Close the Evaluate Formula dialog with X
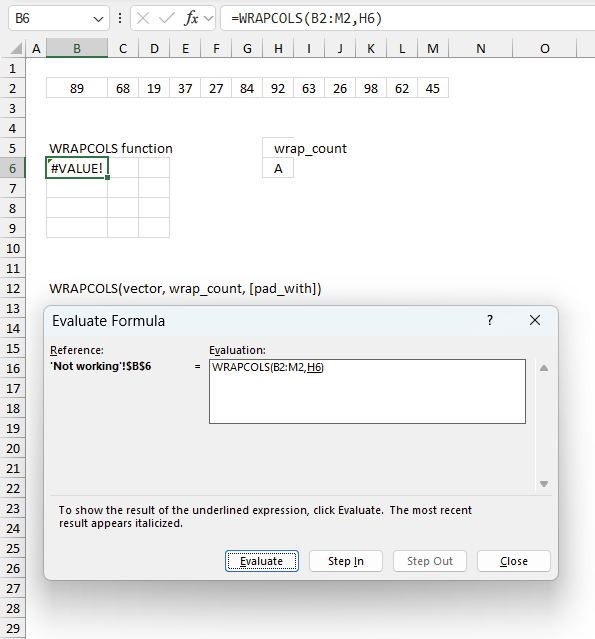The image size is (595, 639). click(x=535, y=320)
